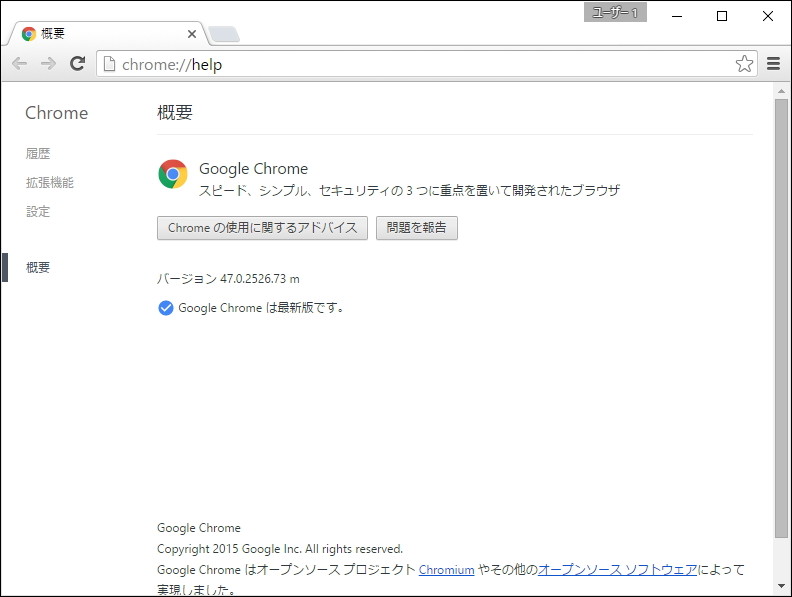Viewport: 792px width, 597px height.
Task: Click the Chrome heading in the sidebar
Action: (57, 113)
